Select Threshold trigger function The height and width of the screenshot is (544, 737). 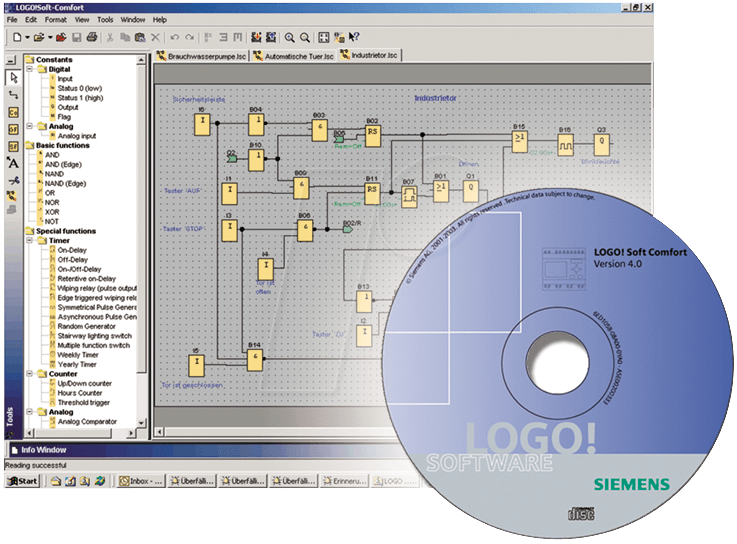pos(84,402)
